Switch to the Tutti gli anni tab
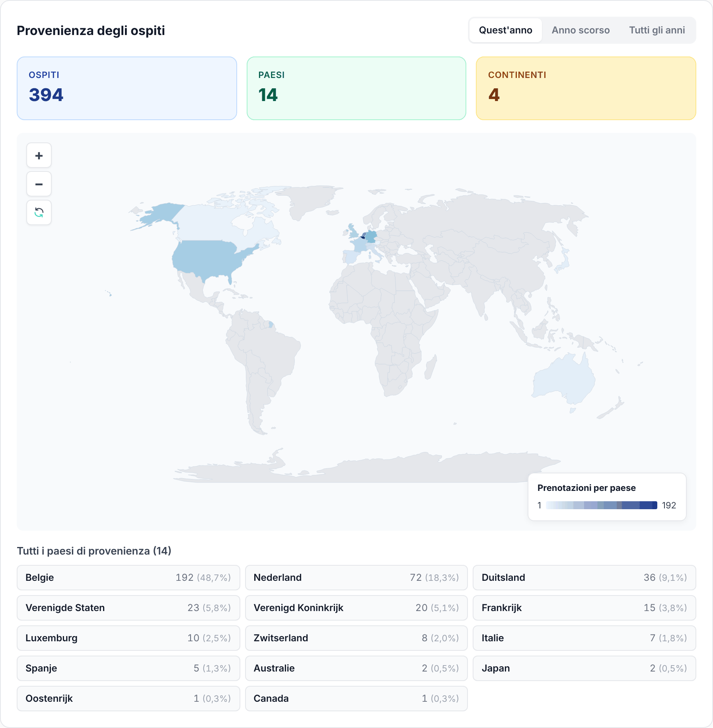 point(657,30)
